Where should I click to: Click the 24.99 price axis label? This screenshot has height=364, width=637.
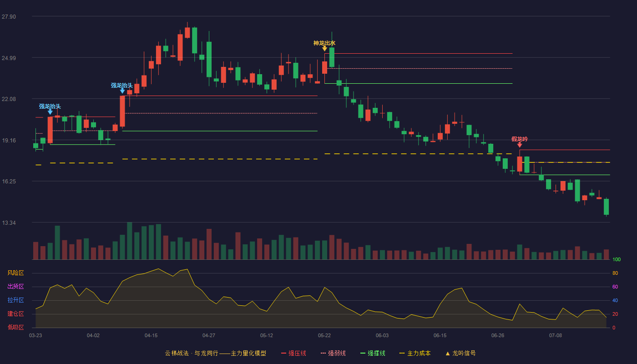[x=9, y=58]
